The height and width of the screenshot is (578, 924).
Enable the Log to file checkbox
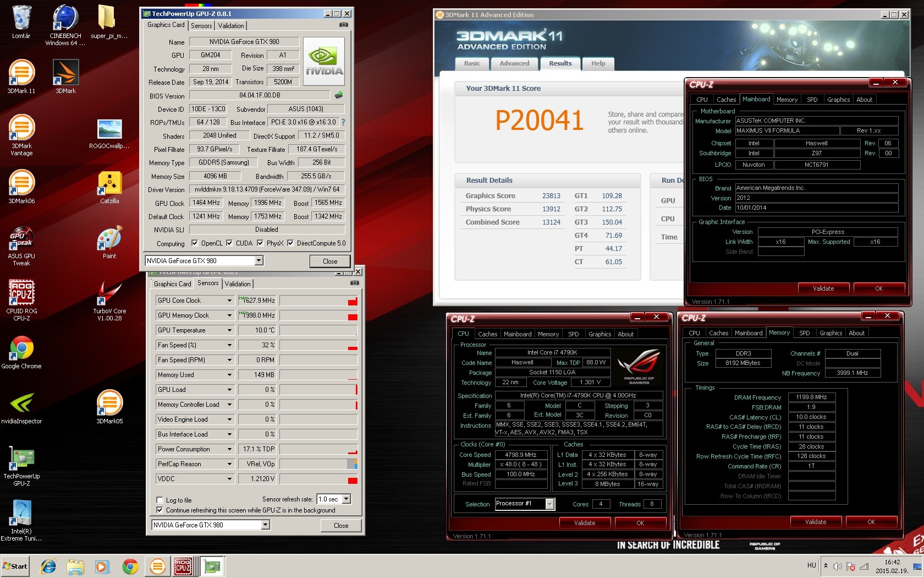tap(159, 500)
